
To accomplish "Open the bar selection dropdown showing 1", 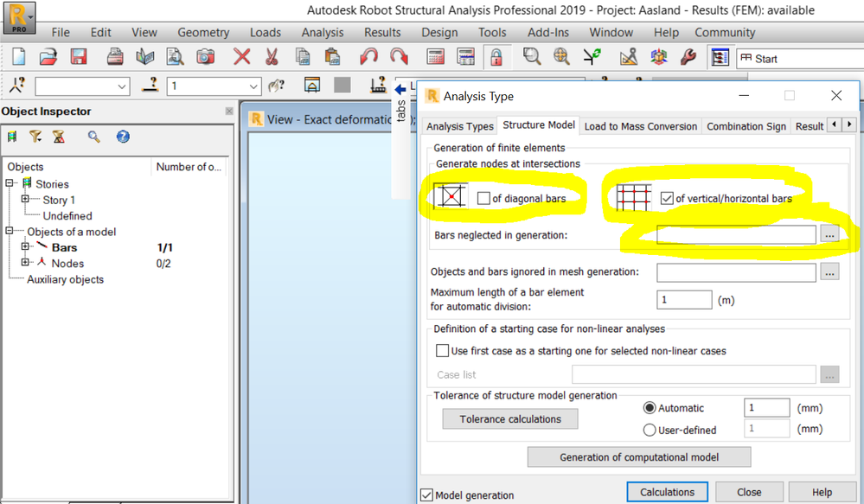I will (x=253, y=86).
